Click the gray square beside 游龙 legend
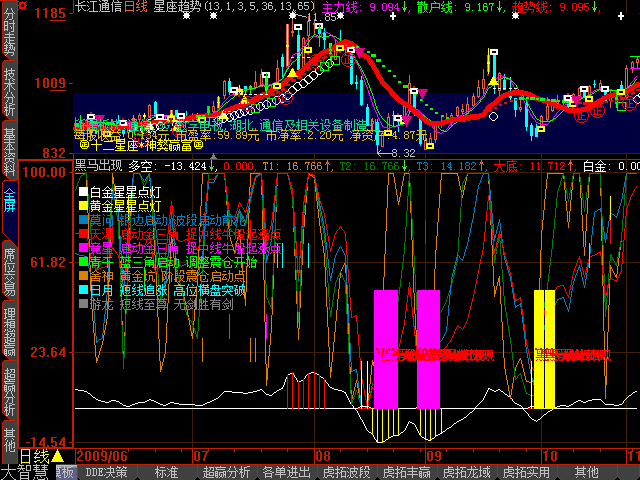The width and height of the screenshot is (640, 480). click(x=83, y=304)
